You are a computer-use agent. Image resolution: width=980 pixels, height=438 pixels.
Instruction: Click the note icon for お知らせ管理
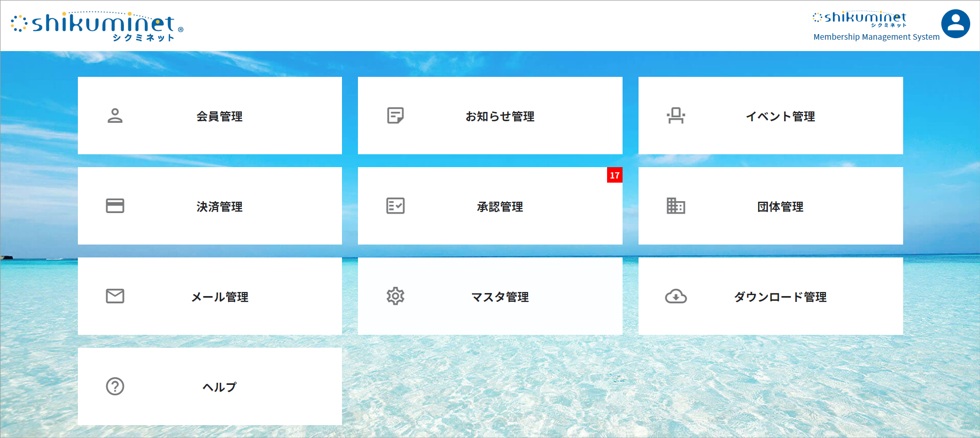click(x=396, y=116)
